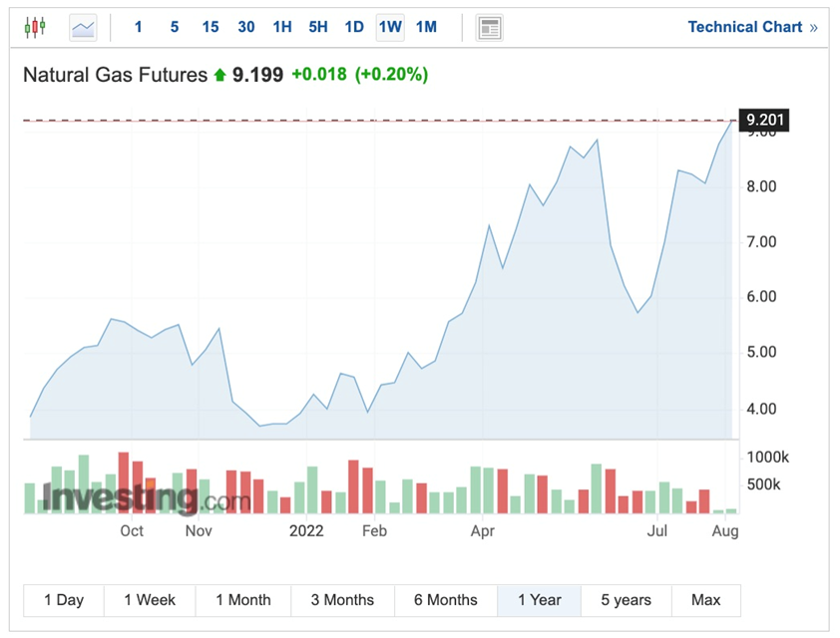Choose the 15 minute interval
840x638 pixels.
tap(210, 27)
